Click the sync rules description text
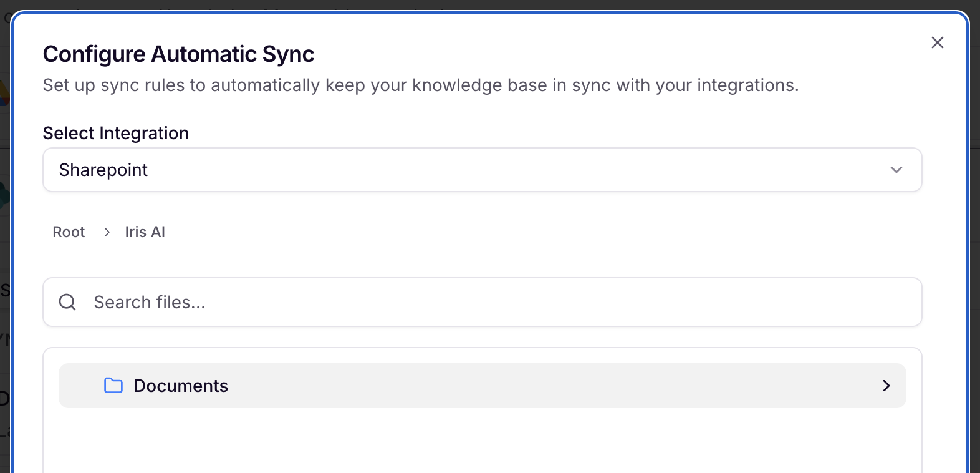 pos(421,85)
